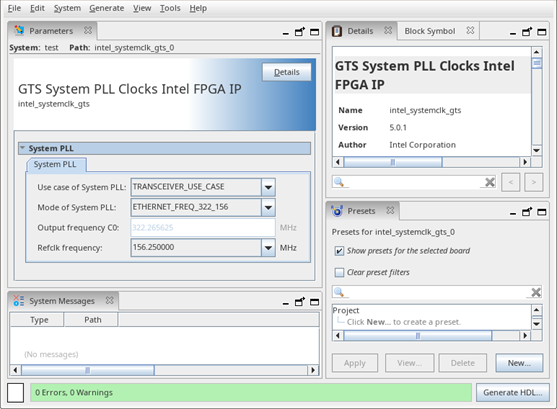Click the Presets search input field

click(x=437, y=292)
